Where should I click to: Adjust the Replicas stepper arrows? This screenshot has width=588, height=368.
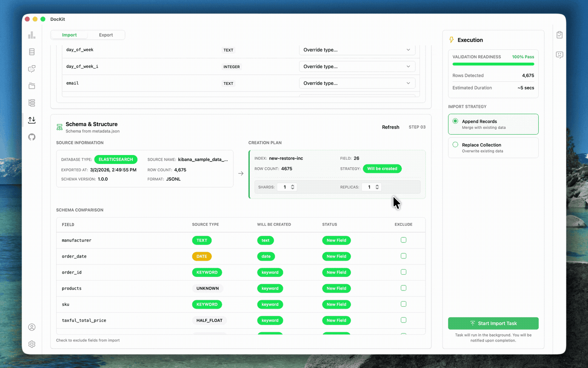point(377,187)
